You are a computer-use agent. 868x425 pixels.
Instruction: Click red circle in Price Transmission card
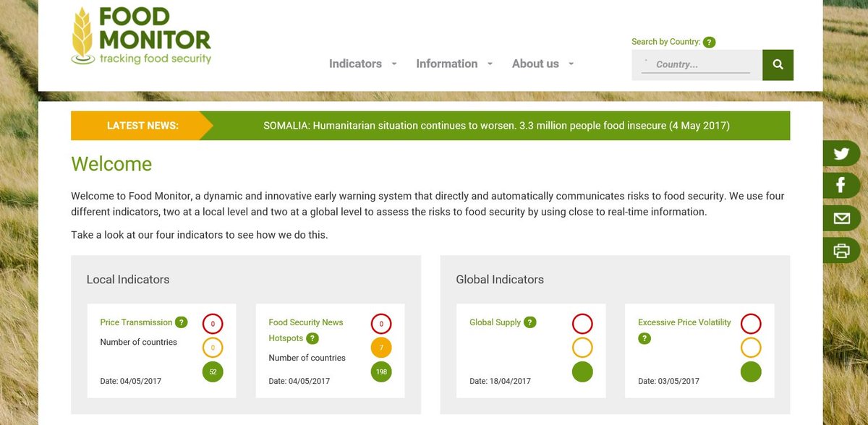[213, 324]
